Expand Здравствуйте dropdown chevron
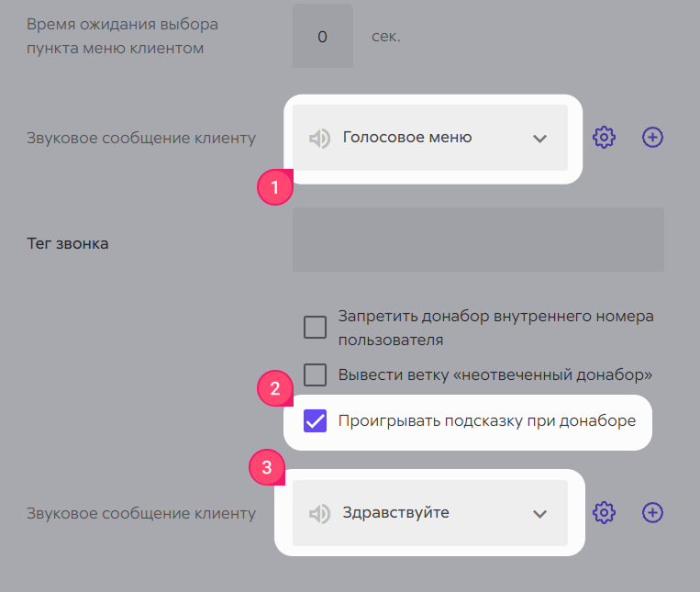 tap(539, 514)
